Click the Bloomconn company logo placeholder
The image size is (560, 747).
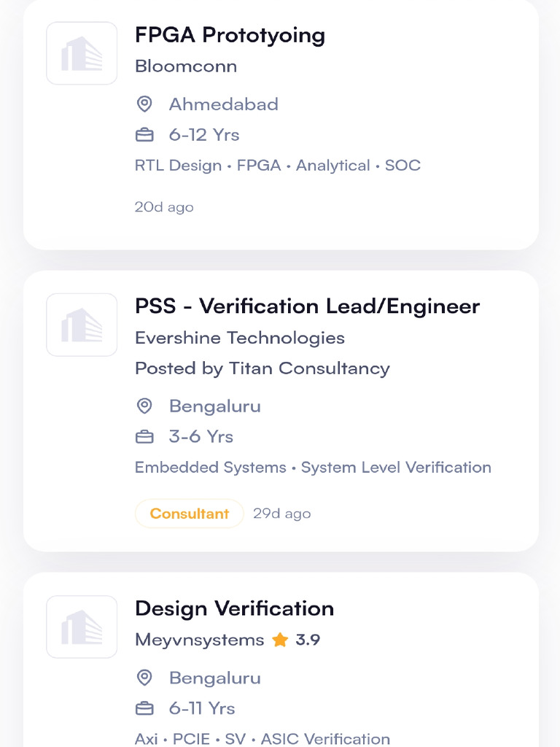(x=82, y=53)
